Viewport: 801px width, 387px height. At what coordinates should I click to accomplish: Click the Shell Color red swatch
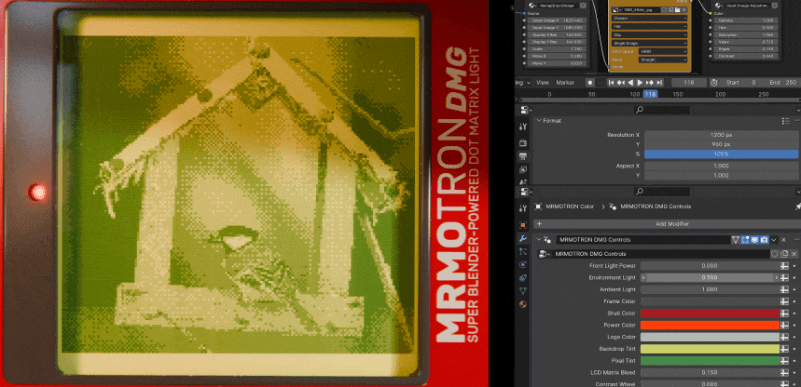click(710, 313)
